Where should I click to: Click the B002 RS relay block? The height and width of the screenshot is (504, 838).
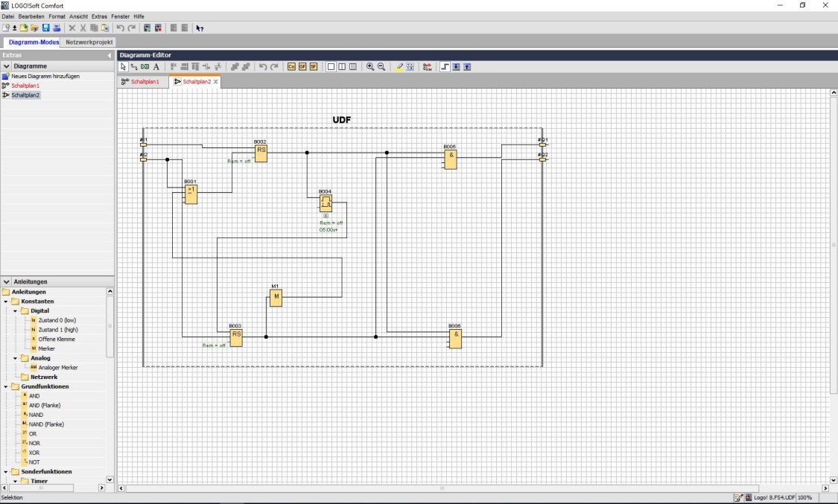pyautogui.click(x=259, y=153)
